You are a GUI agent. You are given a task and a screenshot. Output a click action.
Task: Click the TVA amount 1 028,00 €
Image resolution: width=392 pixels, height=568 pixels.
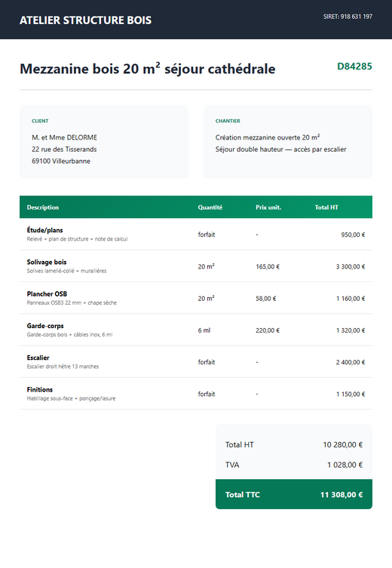coord(345,465)
